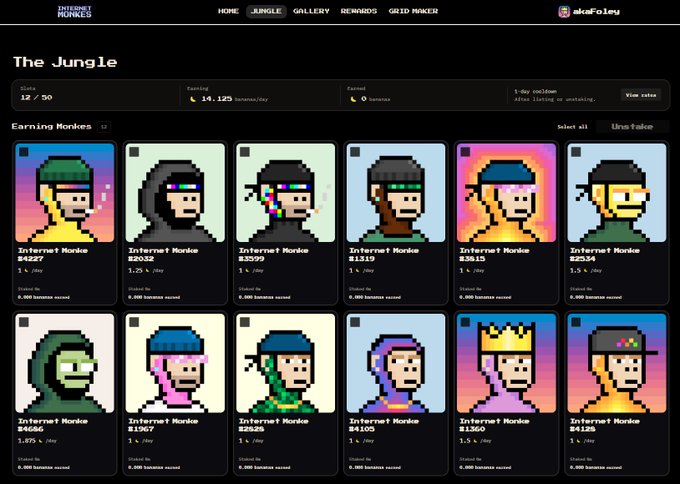This screenshot has height=484, width=680.
Task: Click the 12 / 50 slots value
Action: click(36, 98)
